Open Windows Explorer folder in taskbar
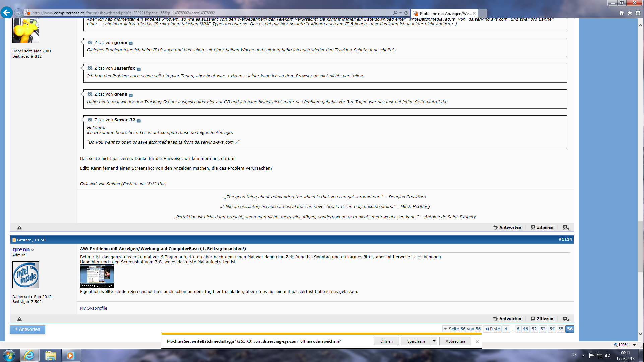 point(50,355)
